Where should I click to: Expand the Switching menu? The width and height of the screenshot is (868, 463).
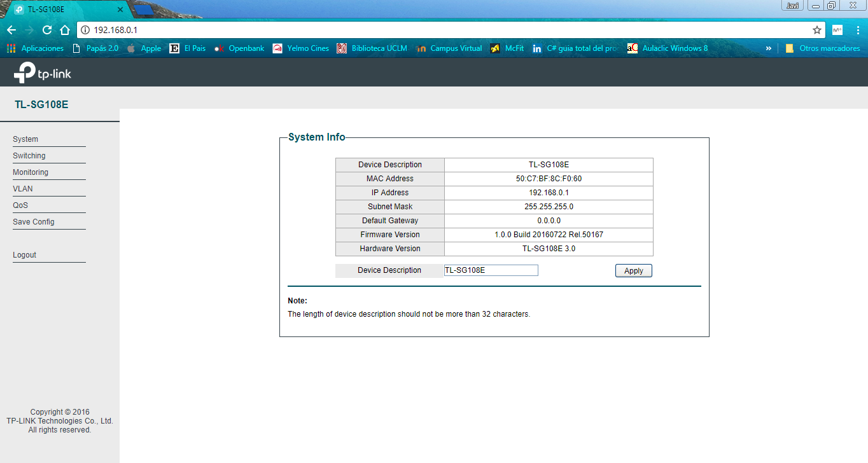click(29, 156)
